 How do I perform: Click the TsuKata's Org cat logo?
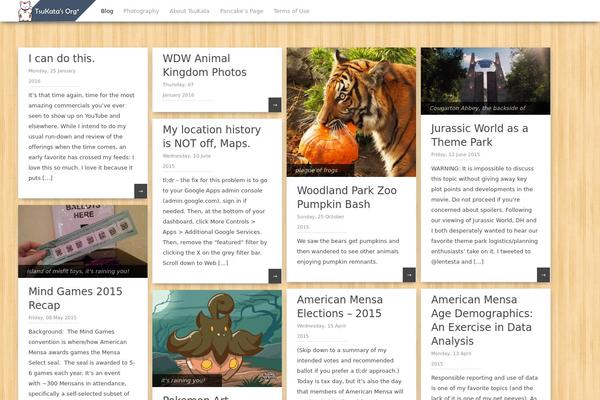pyautogui.click(x=25, y=11)
